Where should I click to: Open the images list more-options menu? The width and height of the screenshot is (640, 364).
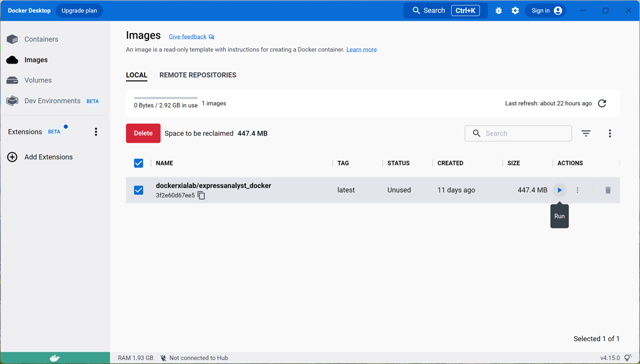(610, 133)
